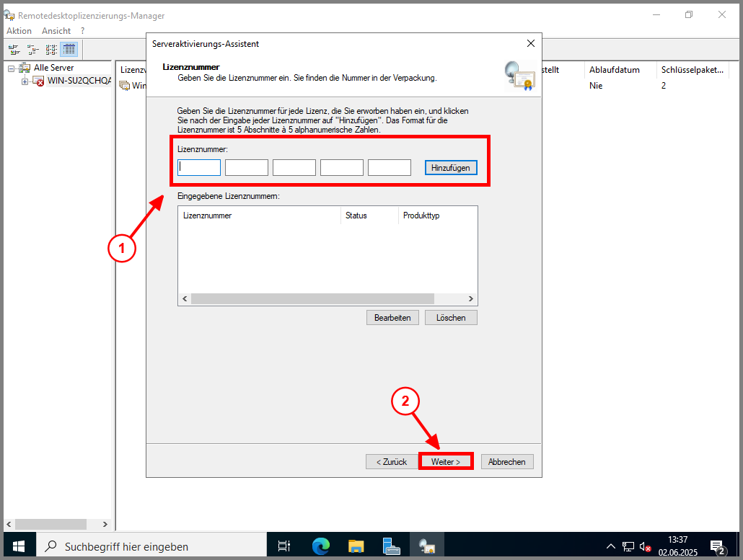Cancel the wizard with Abbrechen
Image resolution: width=743 pixels, height=560 pixels.
click(507, 461)
